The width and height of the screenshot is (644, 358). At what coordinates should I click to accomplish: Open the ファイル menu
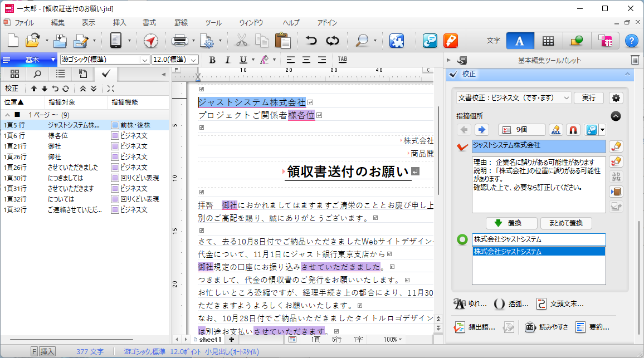click(x=24, y=23)
